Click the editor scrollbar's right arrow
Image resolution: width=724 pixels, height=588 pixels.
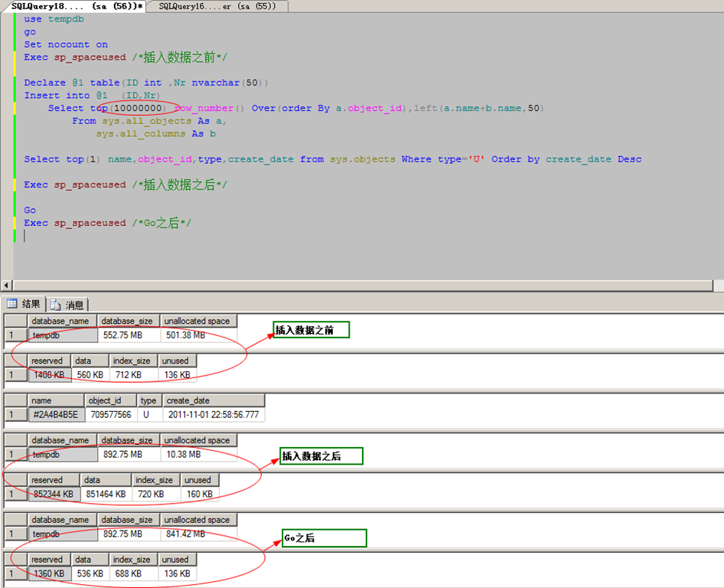coord(718,285)
